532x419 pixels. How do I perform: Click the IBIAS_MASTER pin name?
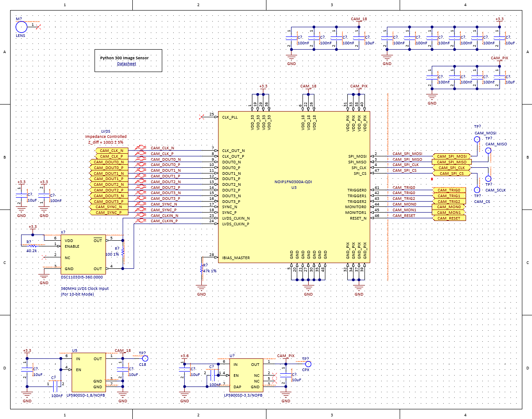pyautogui.click(x=236, y=258)
